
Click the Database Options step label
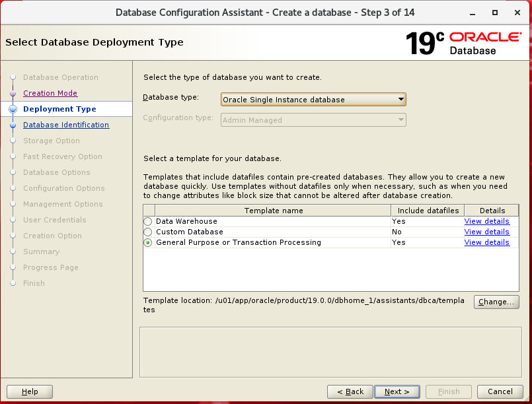[57, 172]
